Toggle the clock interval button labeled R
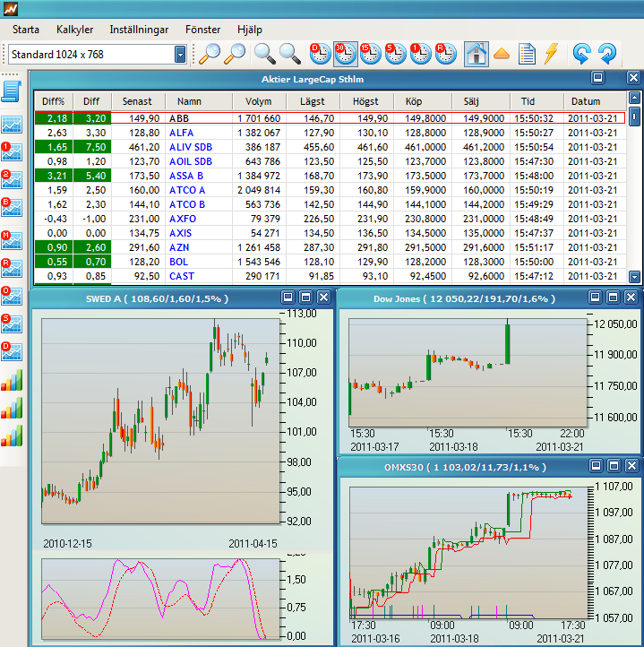Viewport: 644px width, 647px height. [x=445, y=54]
